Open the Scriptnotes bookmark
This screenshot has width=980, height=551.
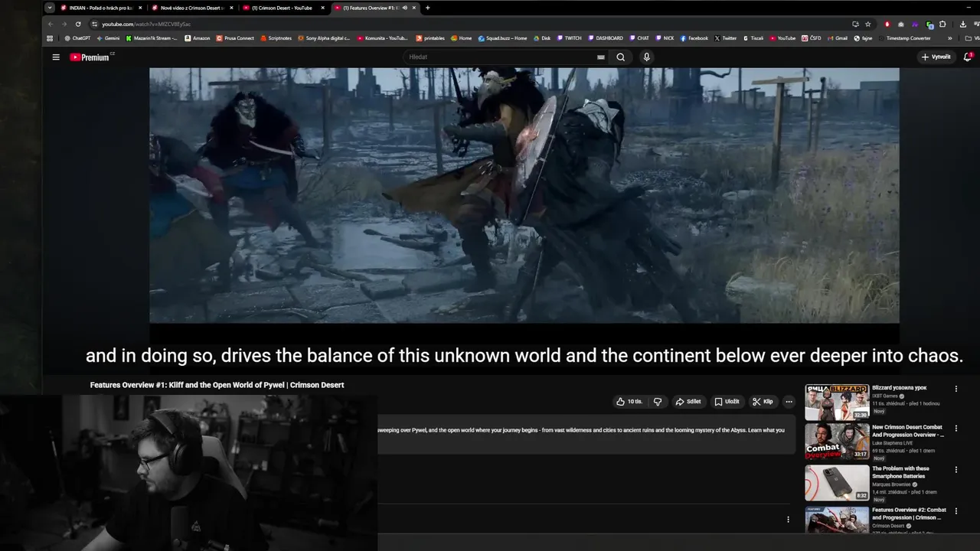[276, 38]
